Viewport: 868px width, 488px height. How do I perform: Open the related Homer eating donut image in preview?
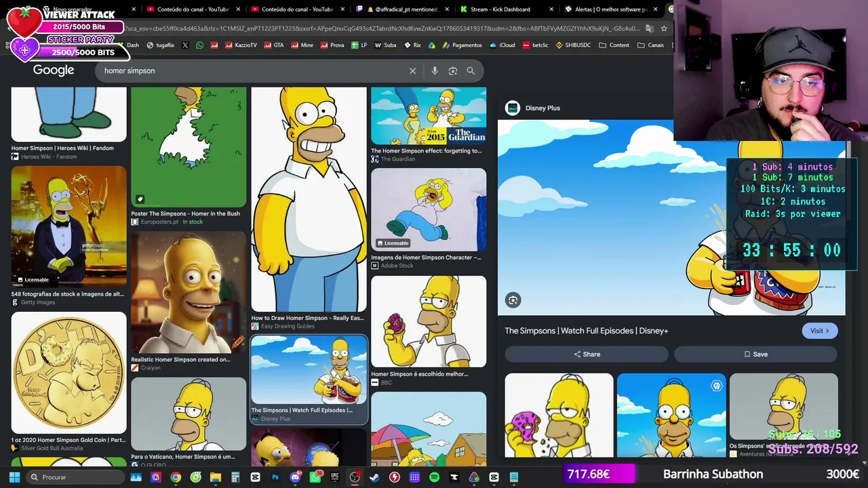(x=559, y=415)
